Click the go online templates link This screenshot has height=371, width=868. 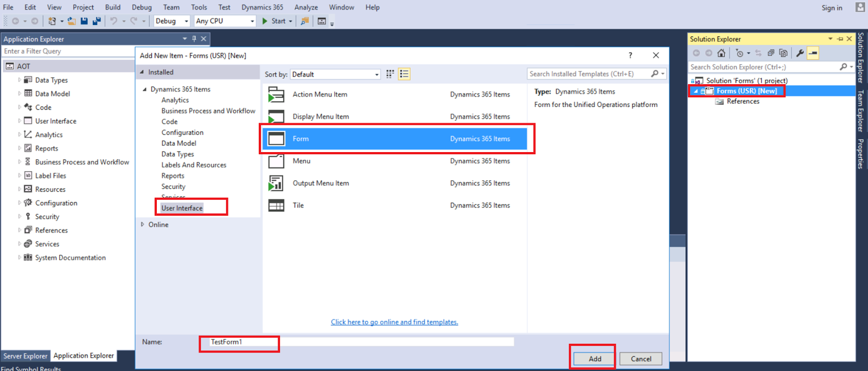[x=394, y=322]
